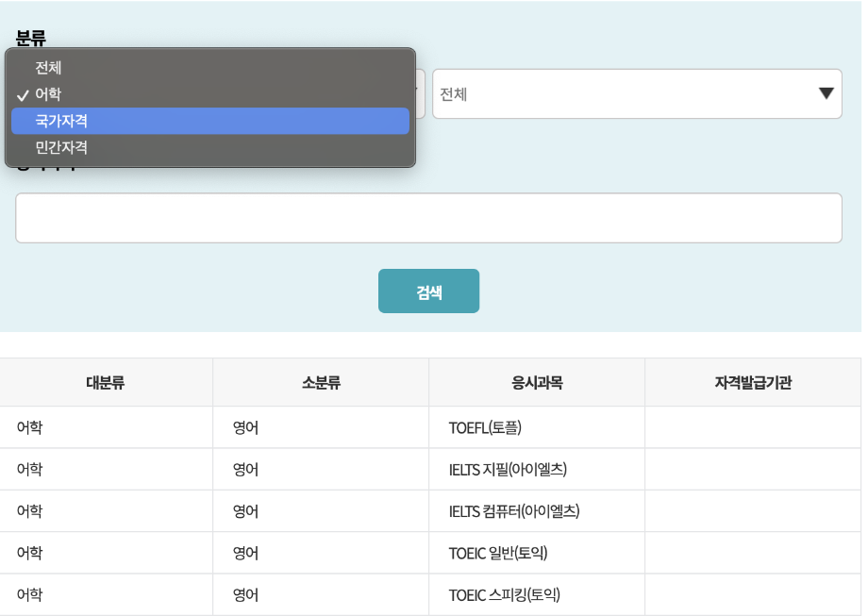Image resolution: width=868 pixels, height=616 pixels.
Task: Select the 전체 option in open dropdown list
Action: pyautogui.click(x=48, y=68)
